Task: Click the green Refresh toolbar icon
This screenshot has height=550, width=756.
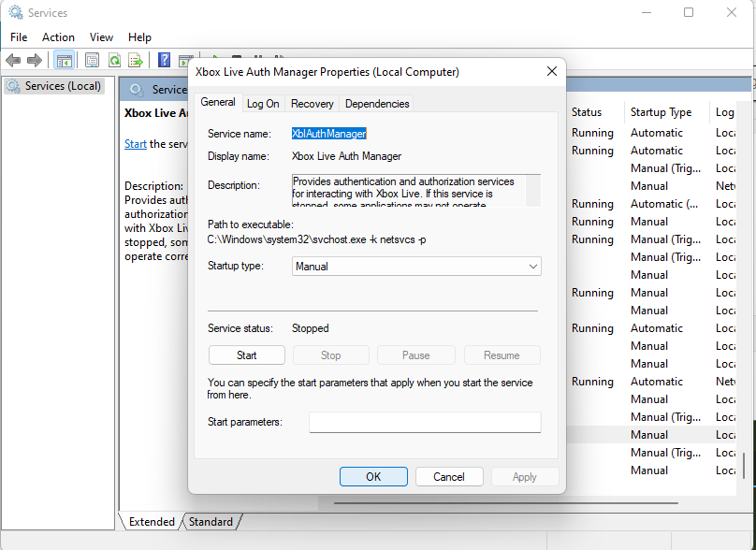Action: click(114, 60)
